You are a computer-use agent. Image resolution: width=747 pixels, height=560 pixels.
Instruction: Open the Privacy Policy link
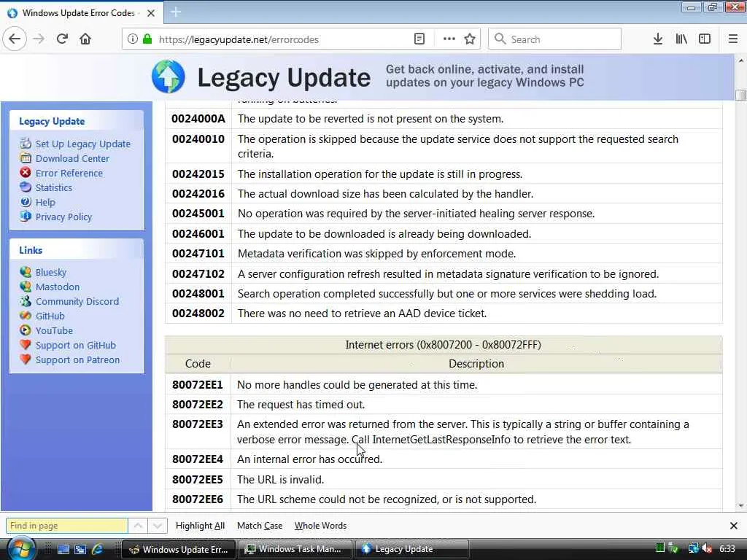(64, 217)
